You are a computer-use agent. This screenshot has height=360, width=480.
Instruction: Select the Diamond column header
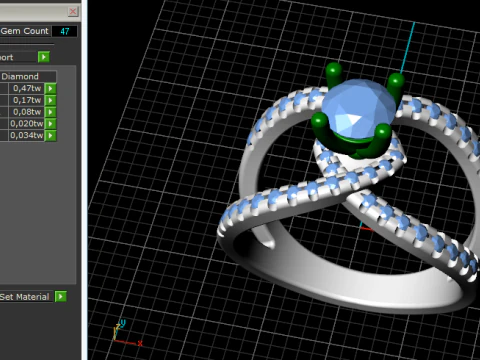coord(28,77)
